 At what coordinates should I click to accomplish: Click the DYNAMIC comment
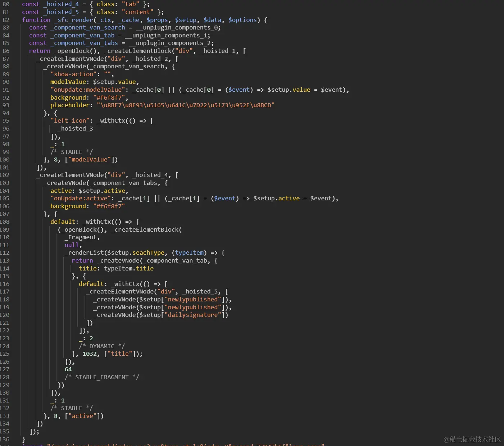102,346
